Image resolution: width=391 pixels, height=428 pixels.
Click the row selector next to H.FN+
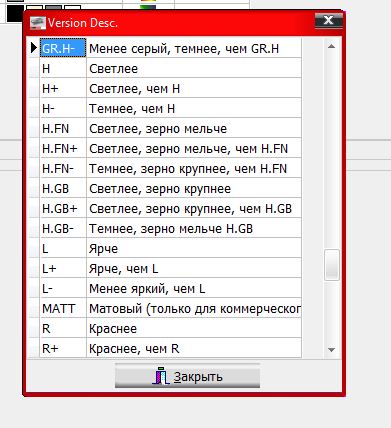click(x=34, y=148)
